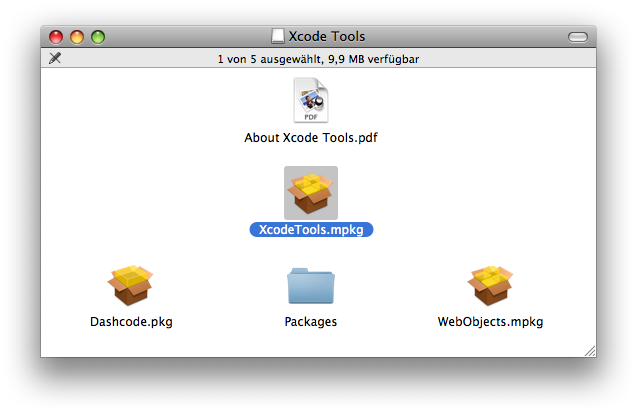Click the About Xcode Tools.pdf filename label

(x=311, y=138)
